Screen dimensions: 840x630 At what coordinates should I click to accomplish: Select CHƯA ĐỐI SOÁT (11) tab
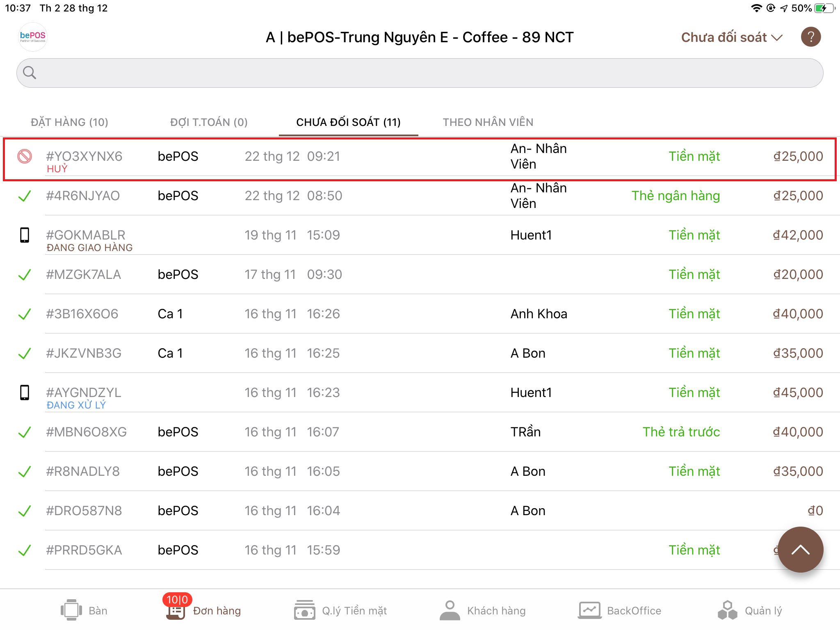pos(348,122)
